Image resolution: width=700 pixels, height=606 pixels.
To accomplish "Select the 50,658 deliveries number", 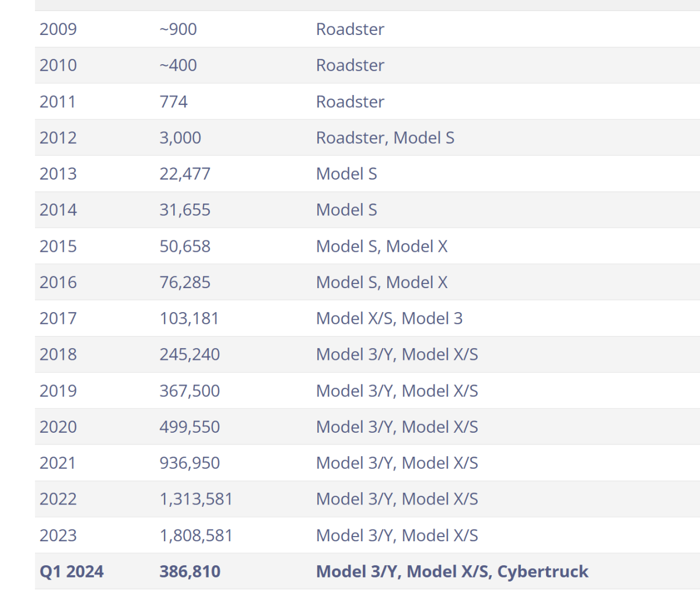I will tap(185, 246).
